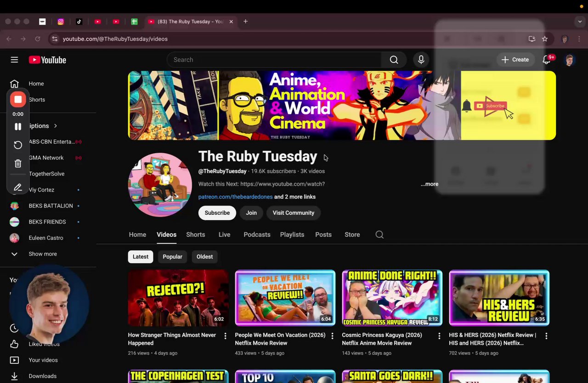The width and height of the screenshot is (588, 383).
Task: Open the REJECTED?! Stranger Things thumbnail
Action: (x=178, y=298)
